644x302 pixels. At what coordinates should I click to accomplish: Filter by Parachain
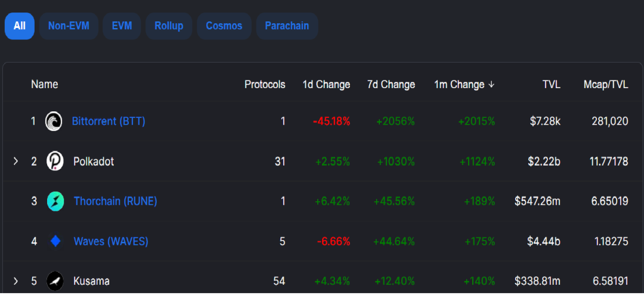[287, 26]
